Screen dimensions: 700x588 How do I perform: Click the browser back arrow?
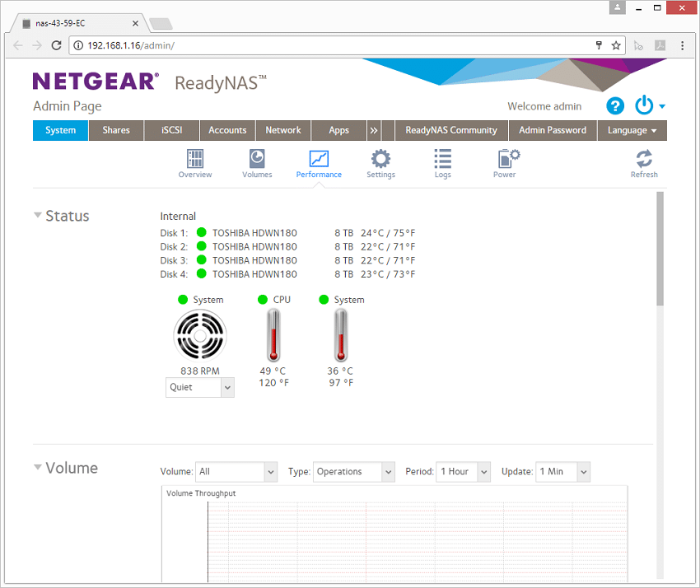click(18, 45)
